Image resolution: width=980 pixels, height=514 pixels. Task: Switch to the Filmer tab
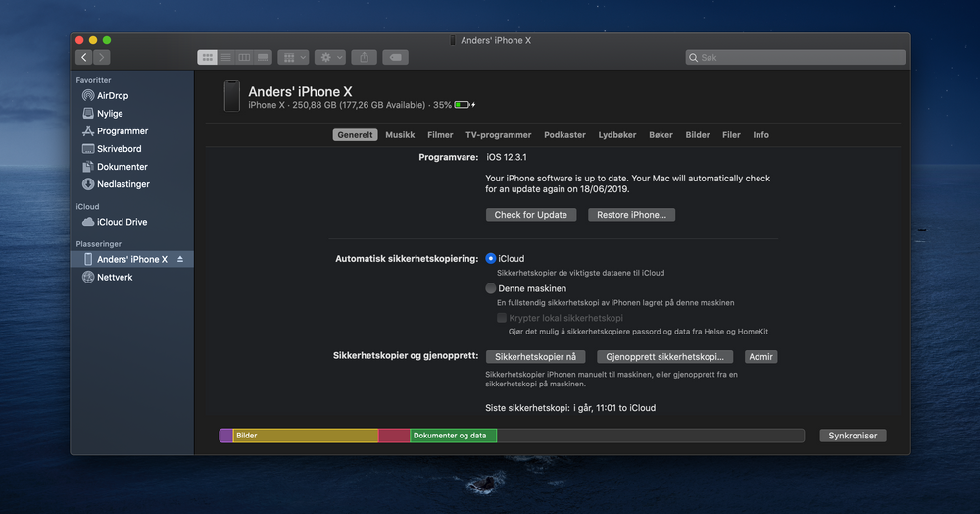(440, 135)
